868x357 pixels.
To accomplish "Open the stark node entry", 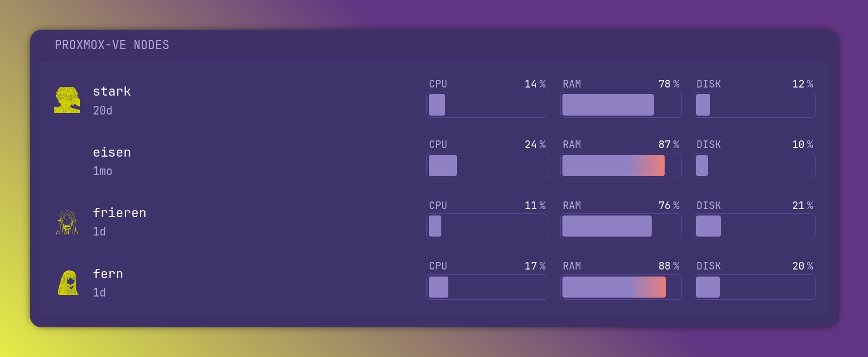I will [x=112, y=91].
